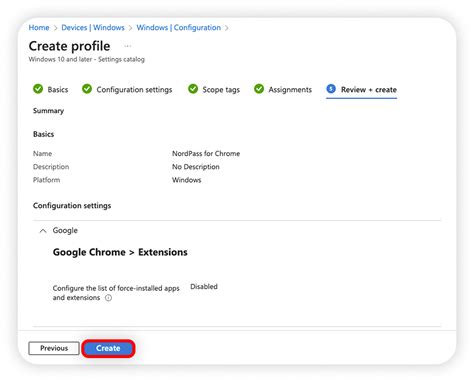Open Windows | Configuration breadcrumb link
The image size is (474, 382).
179,28
